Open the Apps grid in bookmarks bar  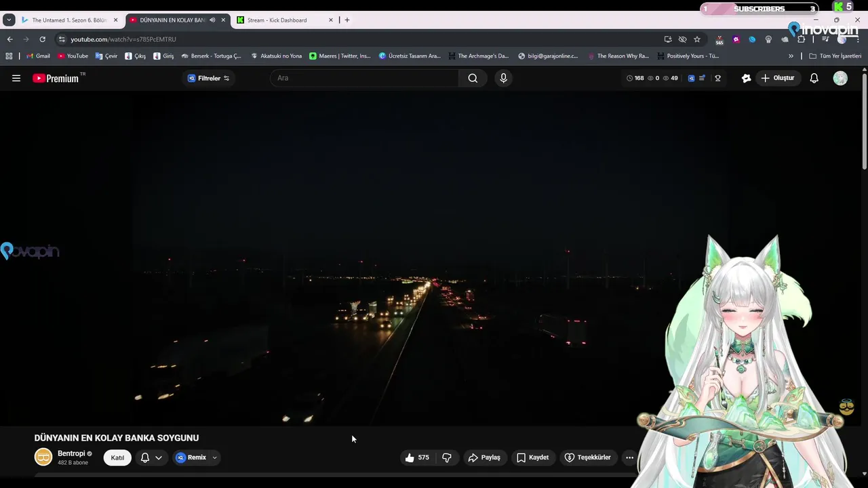click(9, 56)
